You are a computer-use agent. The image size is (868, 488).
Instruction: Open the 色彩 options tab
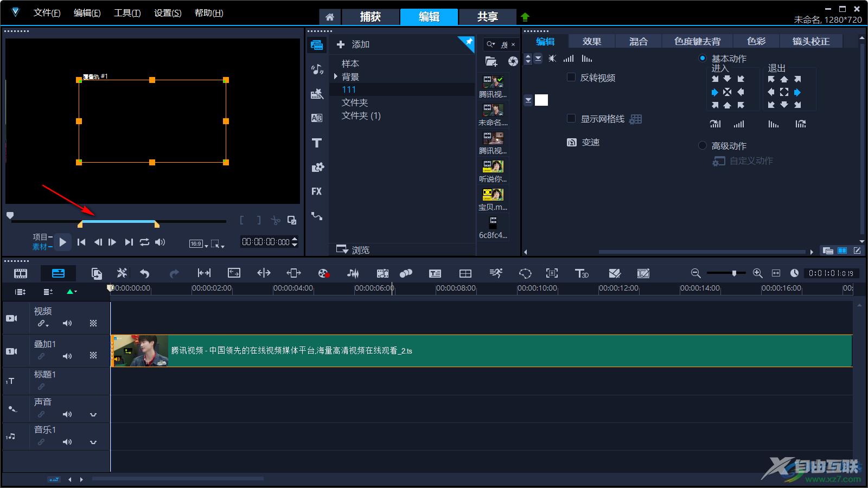[756, 41]
